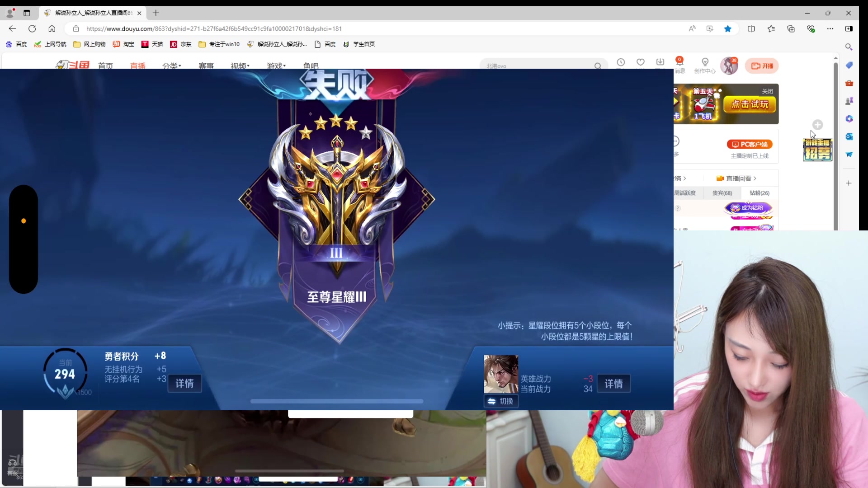This screenshot has width=868, height=488.
Task: Click the Douyu search input field
Action: pos(538,66)
